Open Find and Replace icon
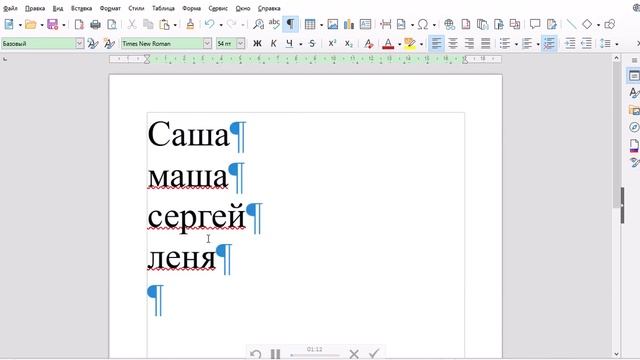The image size is (640, 360). point(258,24)
